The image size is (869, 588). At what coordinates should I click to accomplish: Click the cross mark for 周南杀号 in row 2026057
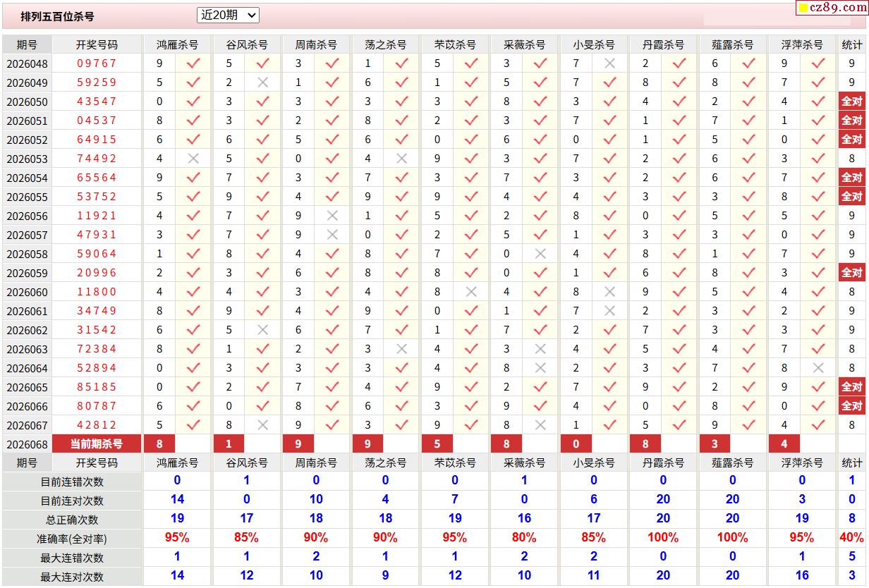[x=332, y=234]
